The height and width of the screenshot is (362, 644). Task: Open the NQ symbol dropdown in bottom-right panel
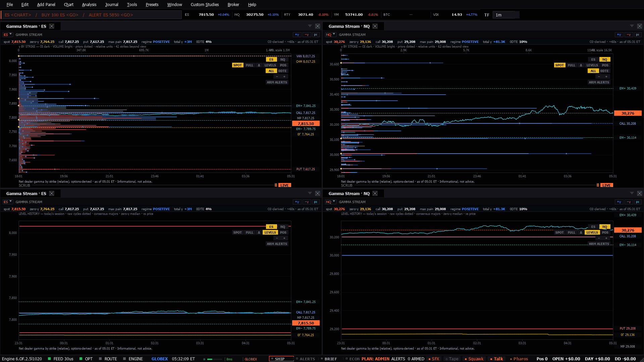point(331,202)
